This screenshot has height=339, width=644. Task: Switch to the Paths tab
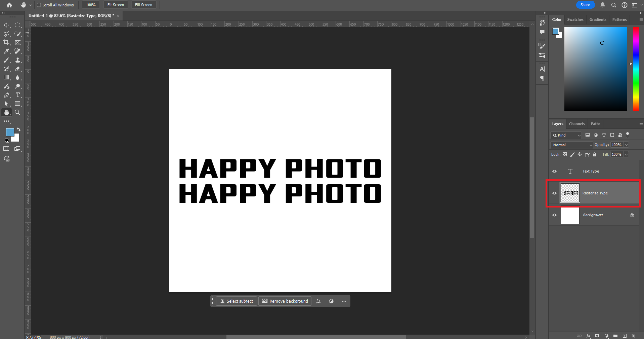(595, 124)
